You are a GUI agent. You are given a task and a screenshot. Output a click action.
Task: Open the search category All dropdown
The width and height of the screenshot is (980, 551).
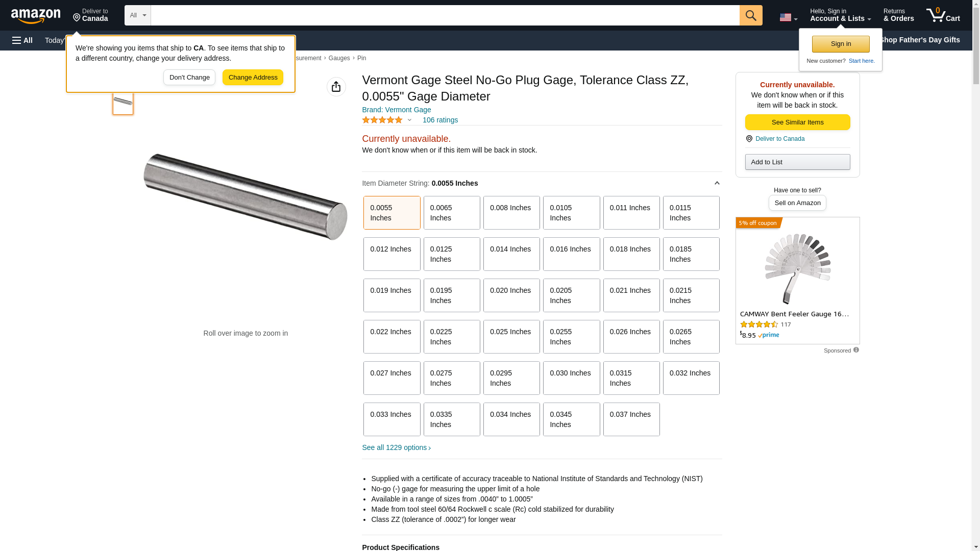[x=137, y=15]
